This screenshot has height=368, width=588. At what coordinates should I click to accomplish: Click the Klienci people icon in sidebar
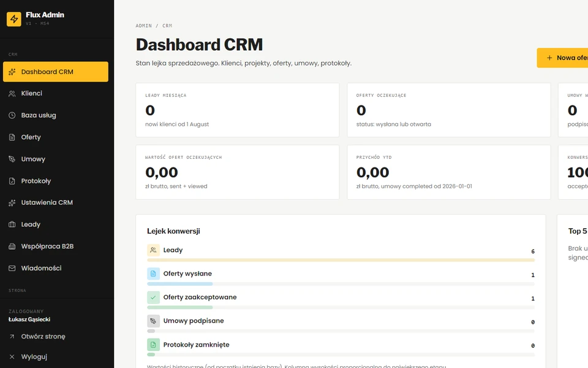coord(12,93)
